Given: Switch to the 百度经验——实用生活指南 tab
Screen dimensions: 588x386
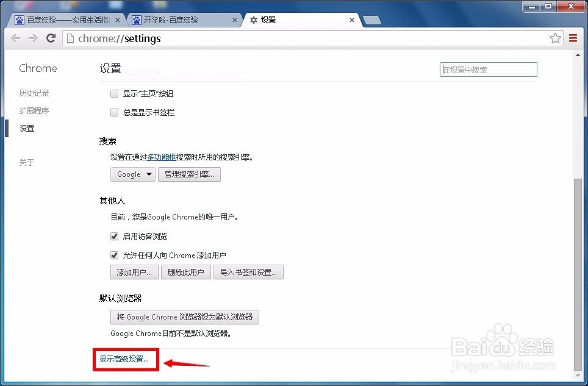Looking at the screenshot, I should click(66, 20).
